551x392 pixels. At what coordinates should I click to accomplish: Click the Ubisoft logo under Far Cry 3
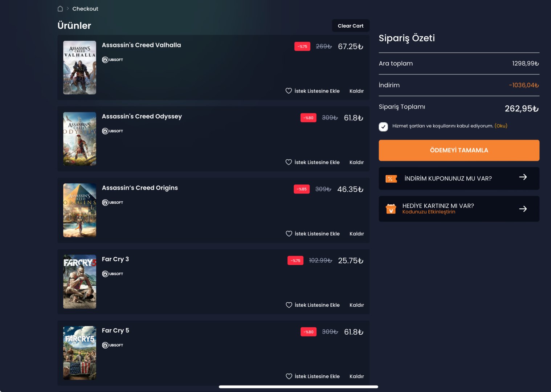click(x=113, y=274)
